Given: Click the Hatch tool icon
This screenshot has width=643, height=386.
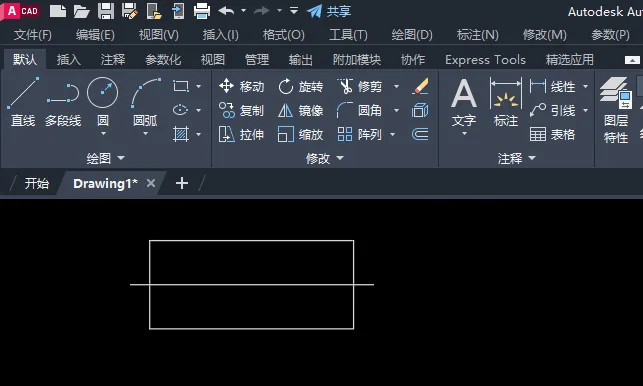Looking at the screenshot, I should point(181,134).
